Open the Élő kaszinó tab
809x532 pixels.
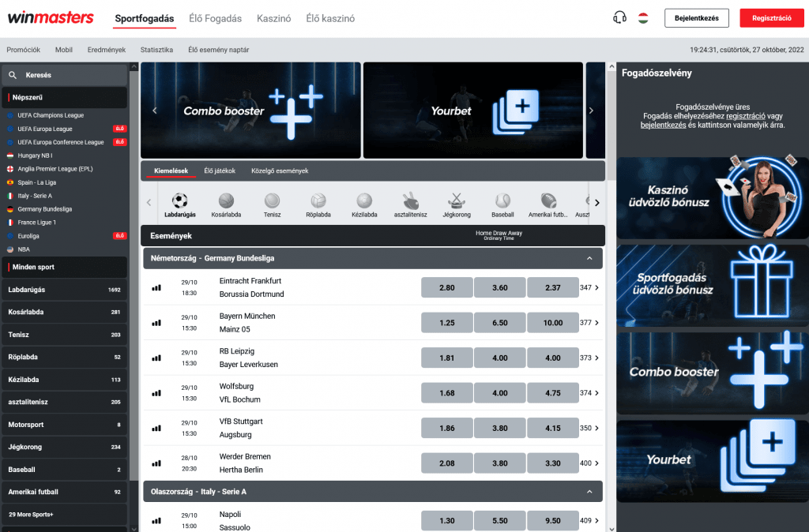[x=330, y=19]
